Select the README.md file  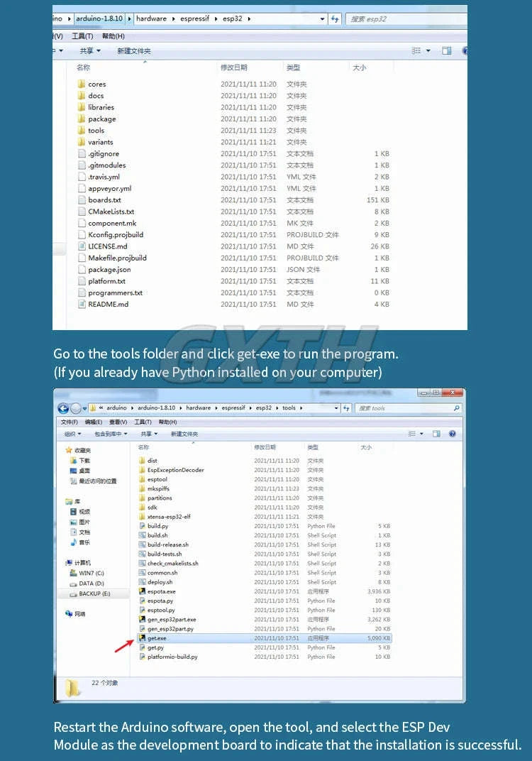click(108, 305)
